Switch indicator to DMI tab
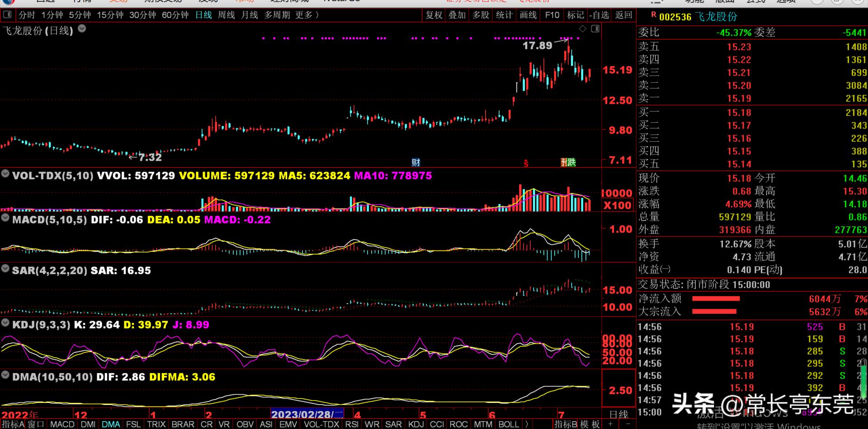The height and width of the screenshot is (429, 868). coord(88,424)
